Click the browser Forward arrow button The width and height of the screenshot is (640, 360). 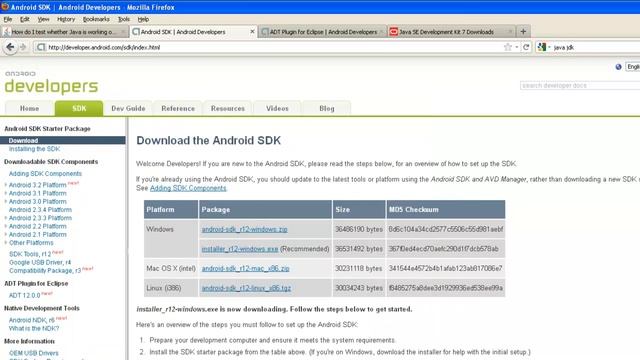[23, 47]
